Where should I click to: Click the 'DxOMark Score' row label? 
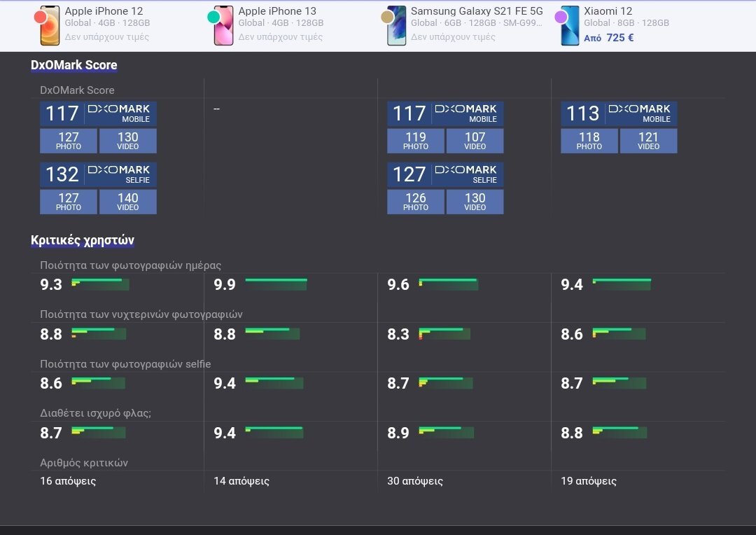[x=77, y=90]
